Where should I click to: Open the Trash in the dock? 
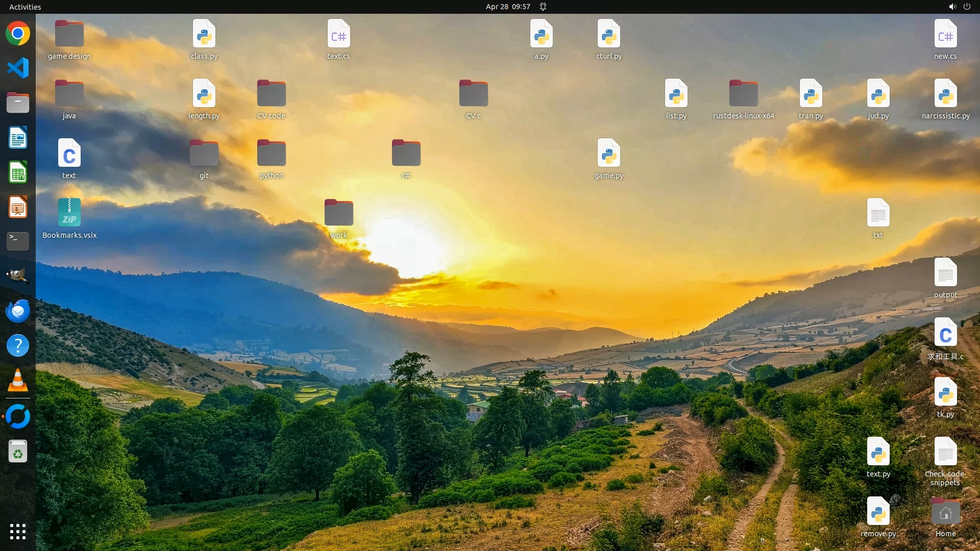point(18,452)
